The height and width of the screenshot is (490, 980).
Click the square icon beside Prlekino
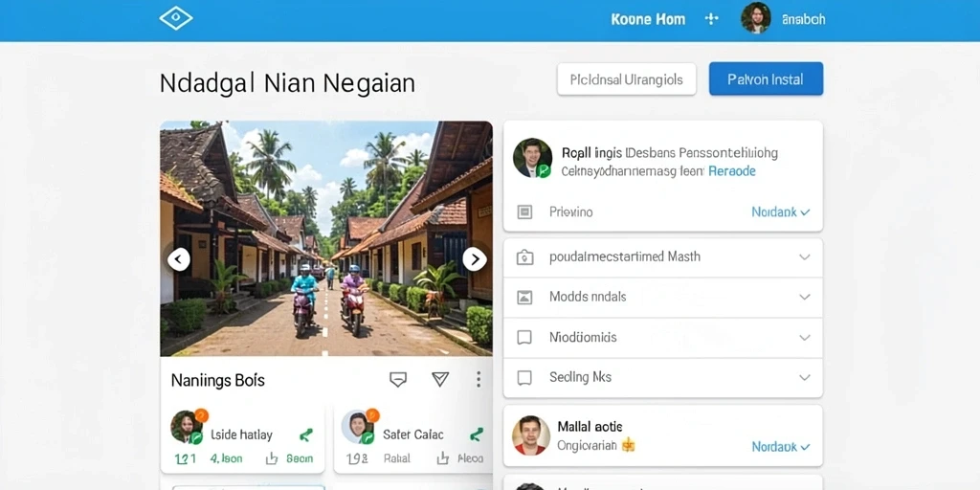coord(525,212)
